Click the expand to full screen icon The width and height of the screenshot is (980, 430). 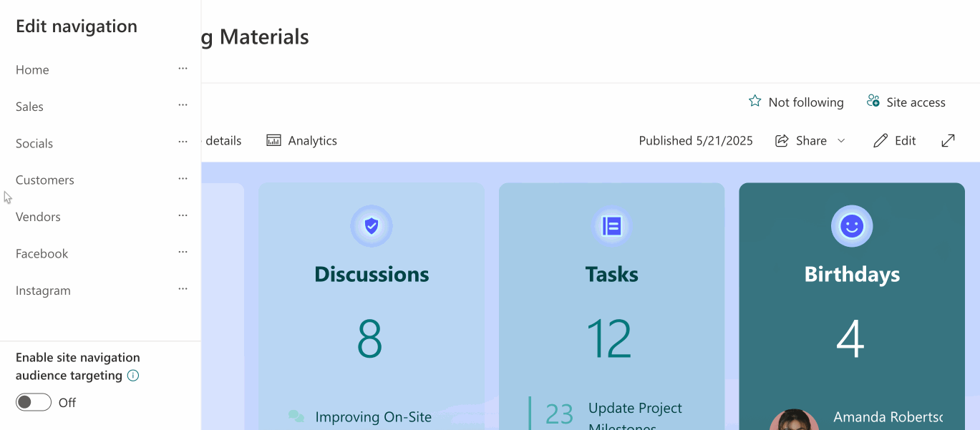(948, 140)
